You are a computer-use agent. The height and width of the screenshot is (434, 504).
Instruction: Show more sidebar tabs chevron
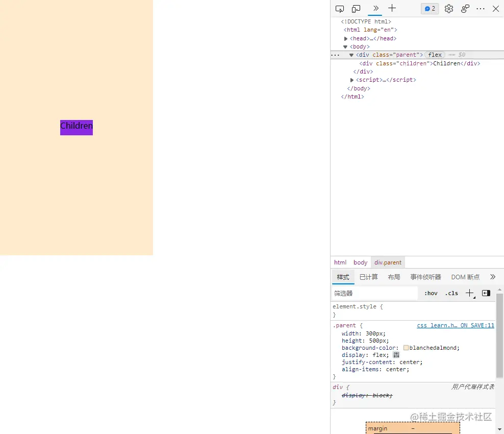(493, 277)
